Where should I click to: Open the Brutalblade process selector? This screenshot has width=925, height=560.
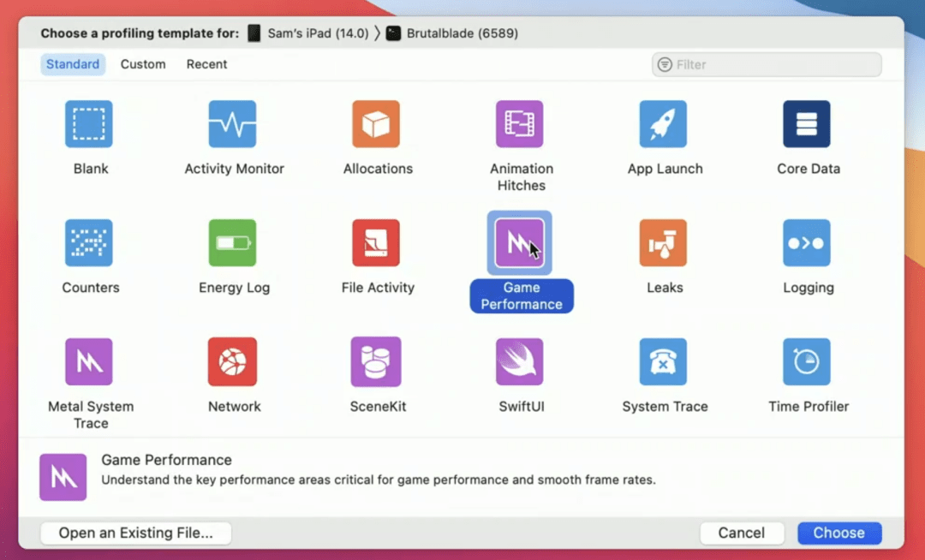[x=452, y=33]
